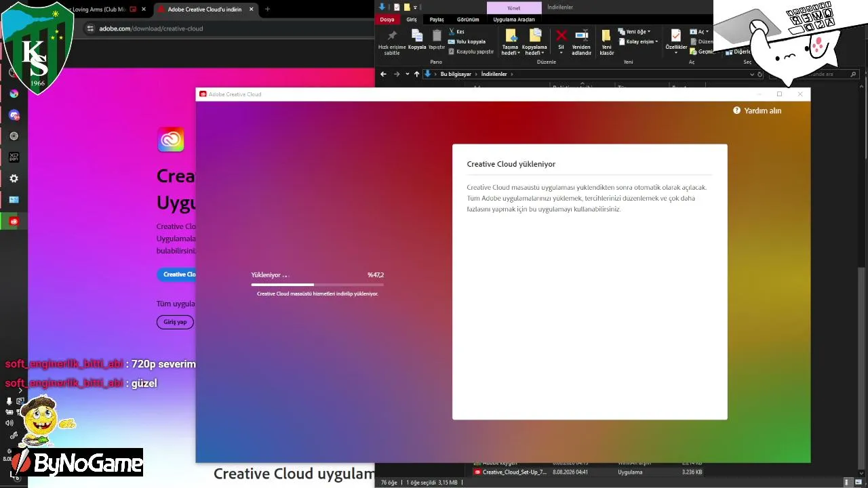Open the Dosya menu in Explorer

(387, 20)
